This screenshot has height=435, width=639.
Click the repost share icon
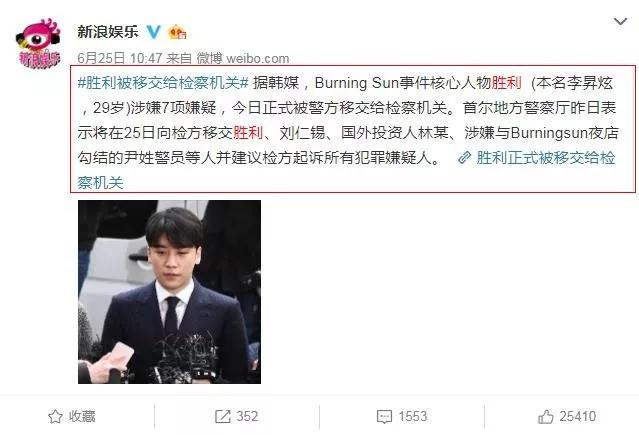[223, 417]
